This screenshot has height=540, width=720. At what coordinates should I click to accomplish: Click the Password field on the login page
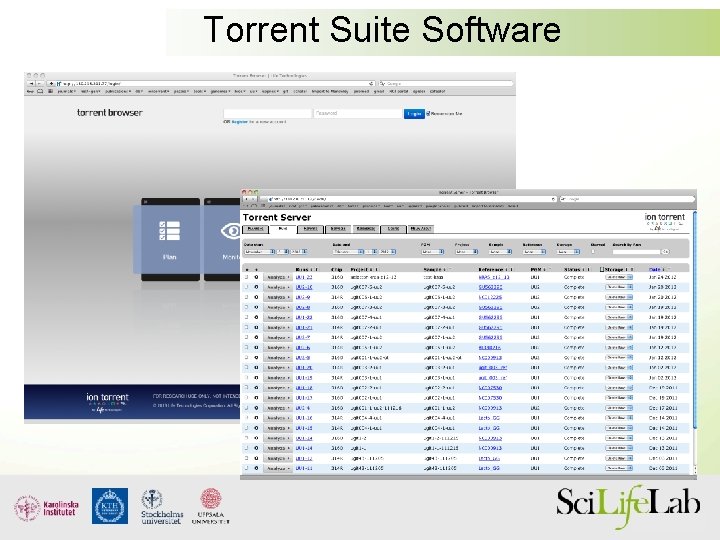click(358, 113)
